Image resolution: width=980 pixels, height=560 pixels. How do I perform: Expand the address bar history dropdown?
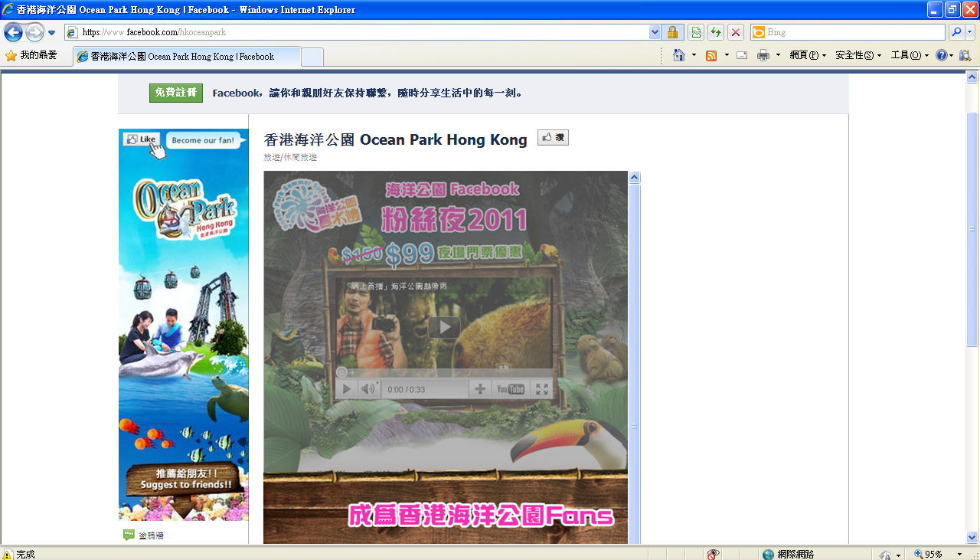click(x=655, y=32)
